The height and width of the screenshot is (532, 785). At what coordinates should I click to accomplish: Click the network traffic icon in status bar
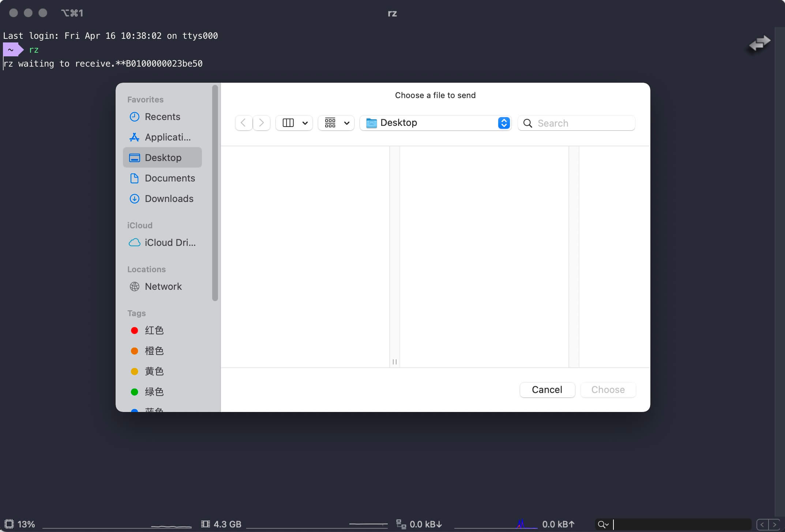(x=401, y=524)
